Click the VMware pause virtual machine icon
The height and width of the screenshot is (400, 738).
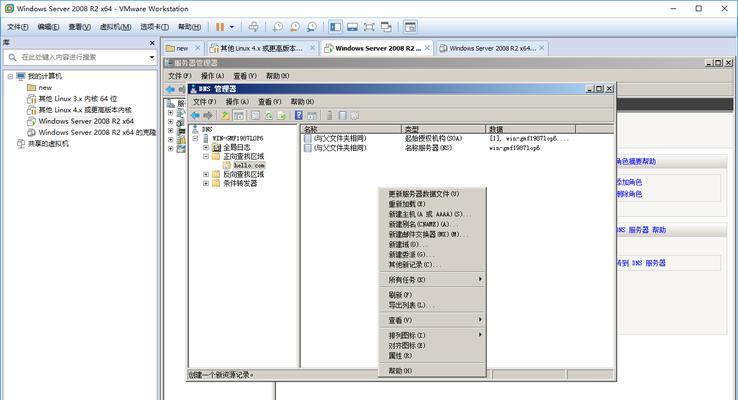point(220,27)
